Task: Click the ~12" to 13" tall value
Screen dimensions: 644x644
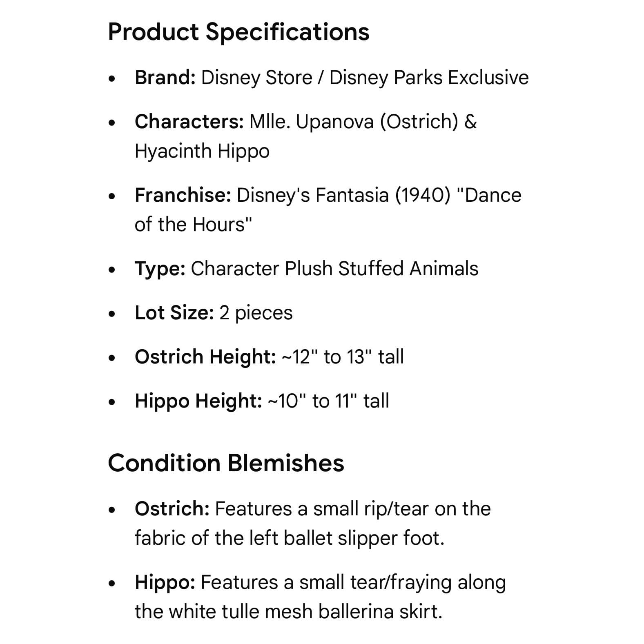Action: (x=343, y=357)
